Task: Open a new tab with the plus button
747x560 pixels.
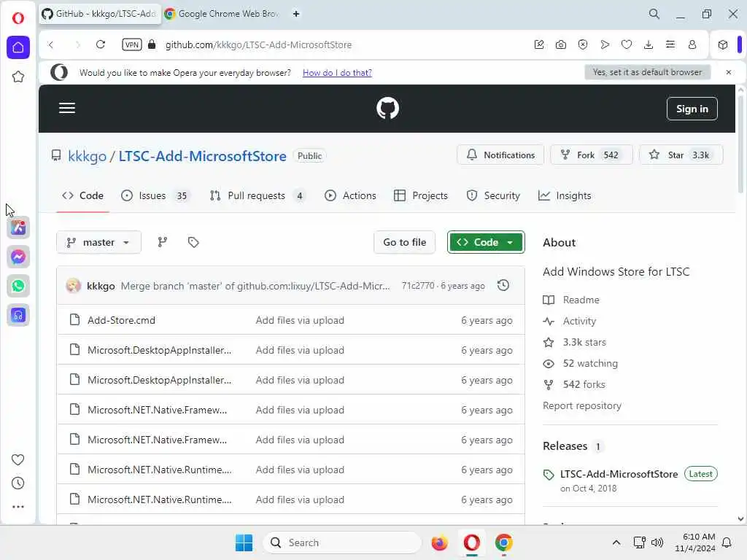Action: pyautogui.click(x=296, y=14)
